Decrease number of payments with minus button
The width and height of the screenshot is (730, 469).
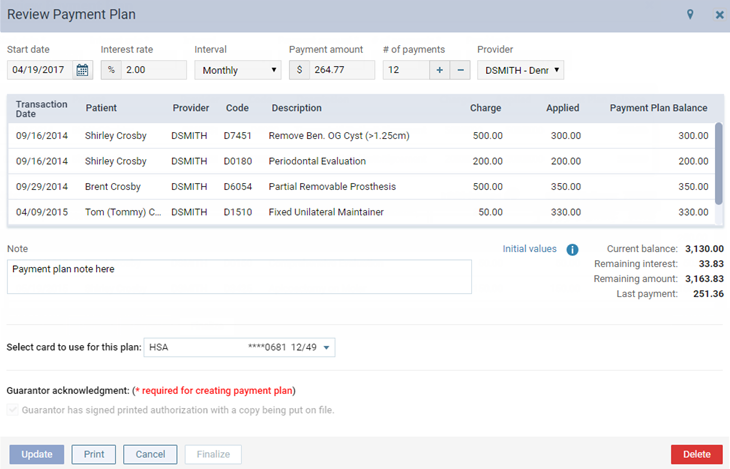click(x=460, y=70)
